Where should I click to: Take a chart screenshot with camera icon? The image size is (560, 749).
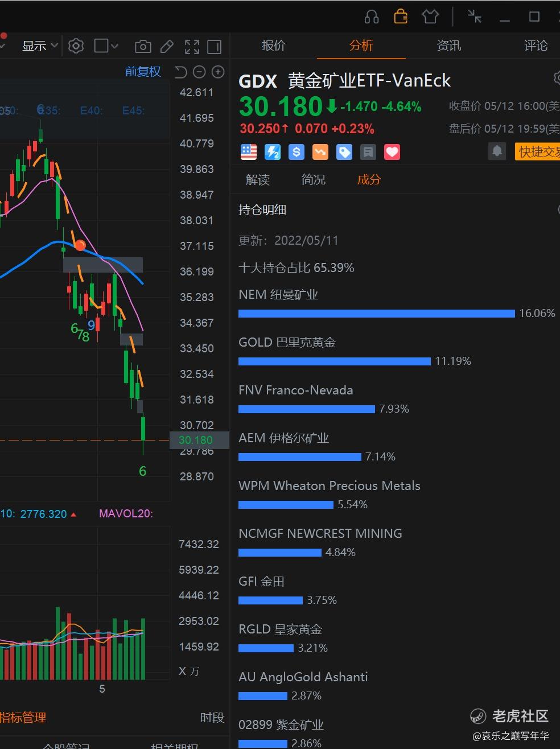point(143,47)
